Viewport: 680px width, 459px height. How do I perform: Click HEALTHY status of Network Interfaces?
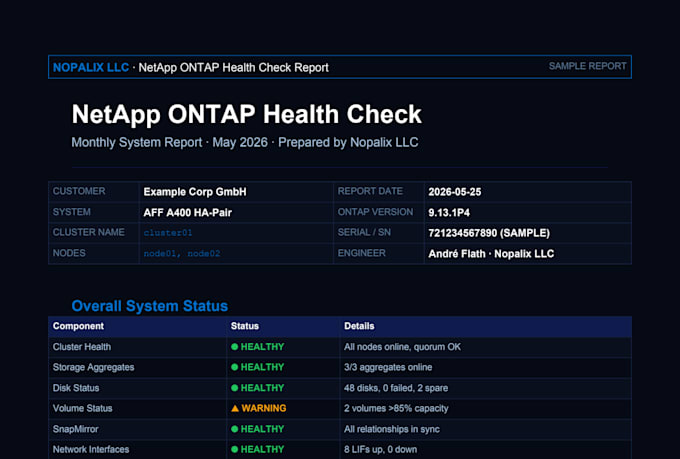coord(262,450)
